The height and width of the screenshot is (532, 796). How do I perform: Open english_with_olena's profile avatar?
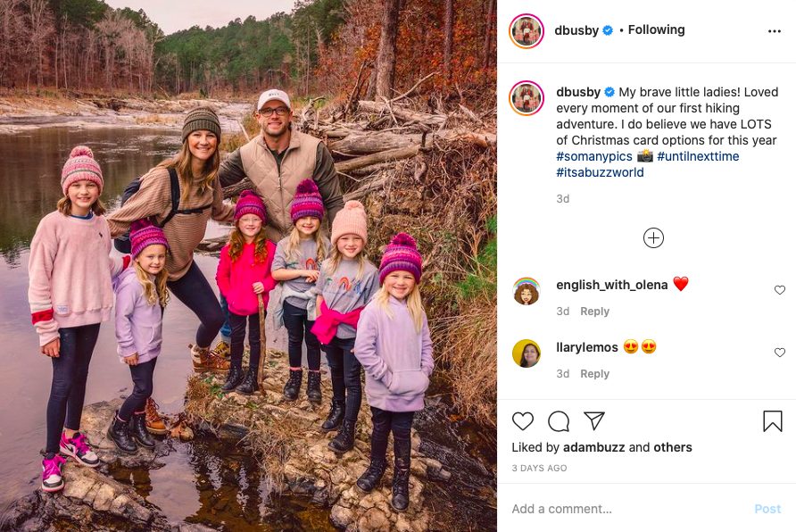pos(527,291)
